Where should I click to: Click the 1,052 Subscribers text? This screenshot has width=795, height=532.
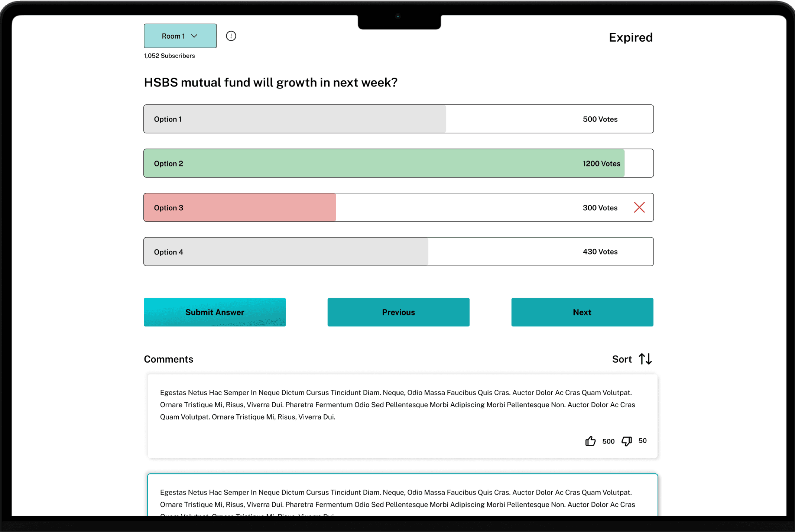169,56
